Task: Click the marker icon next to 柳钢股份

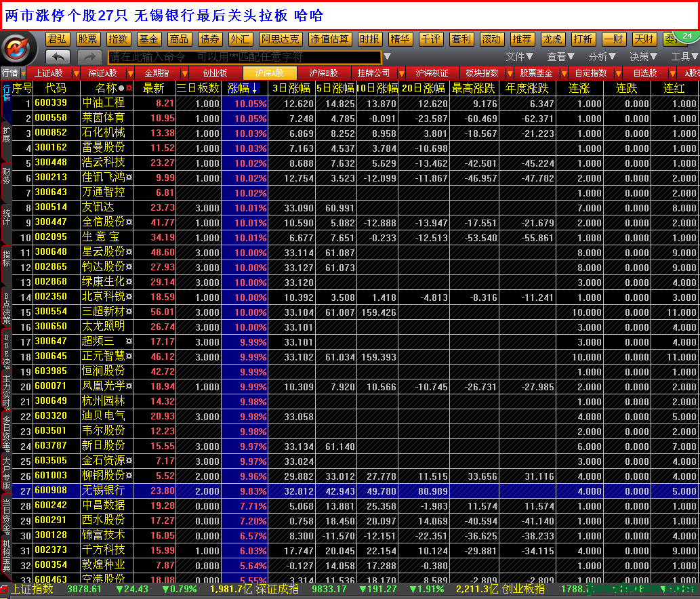Action: [x=129, y=476]
